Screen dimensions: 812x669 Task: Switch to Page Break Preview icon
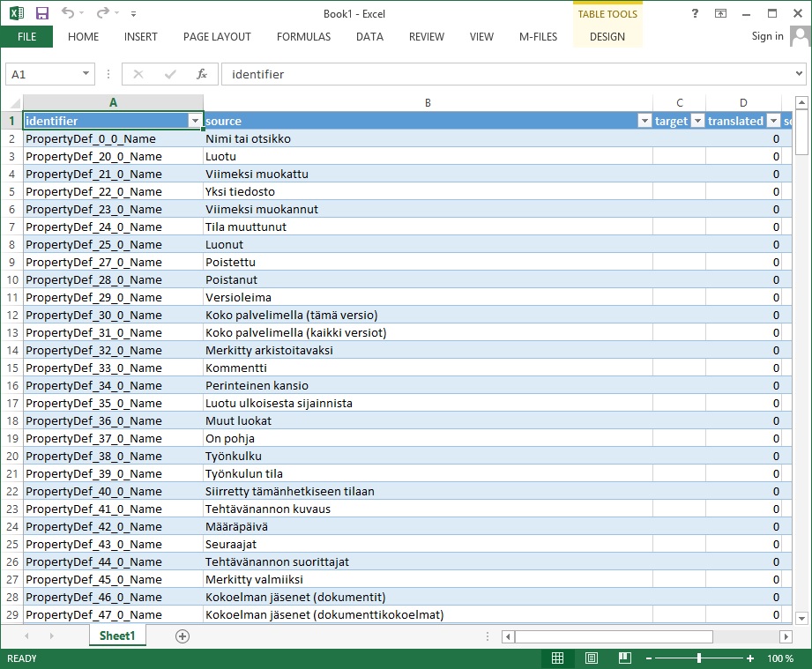[x=624, y=658]
